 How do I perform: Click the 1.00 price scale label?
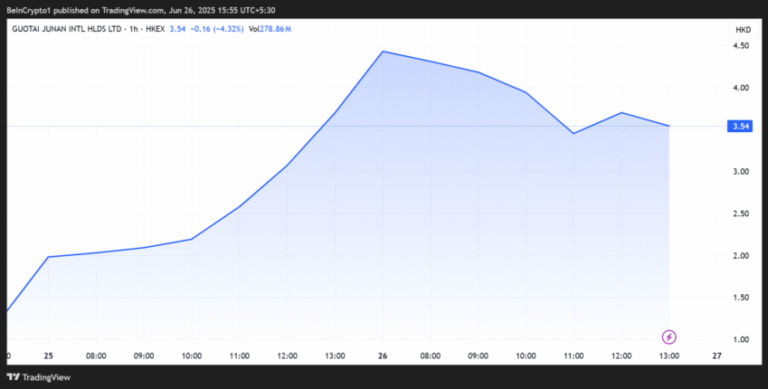click(x=741, y=339)
